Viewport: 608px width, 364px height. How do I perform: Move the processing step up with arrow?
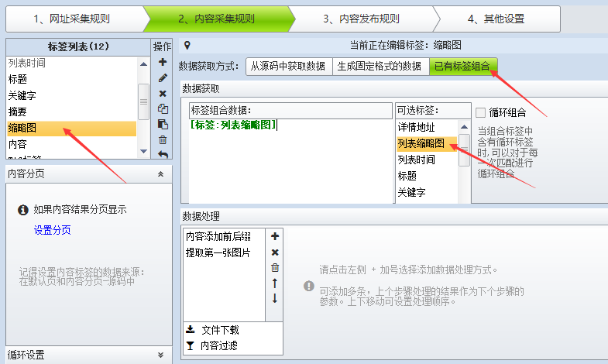coord(275,283)
